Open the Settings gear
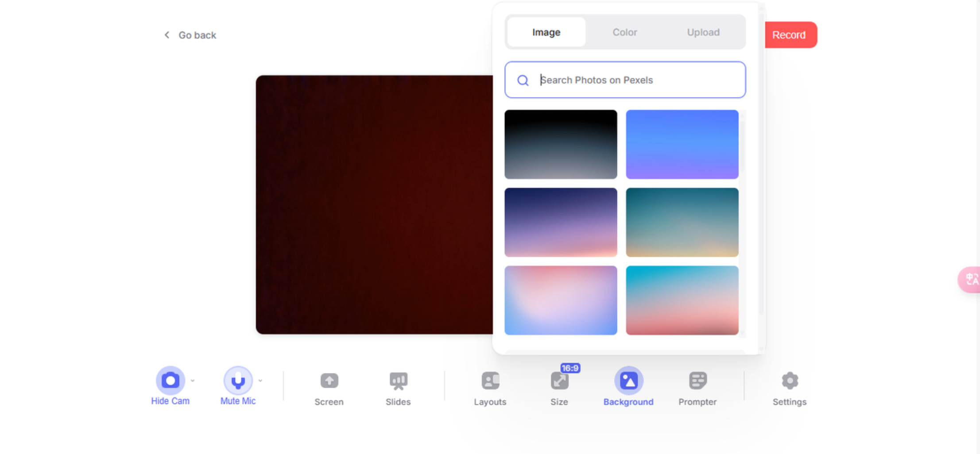Viewport: 980px width, 454px height. point(789,381)
